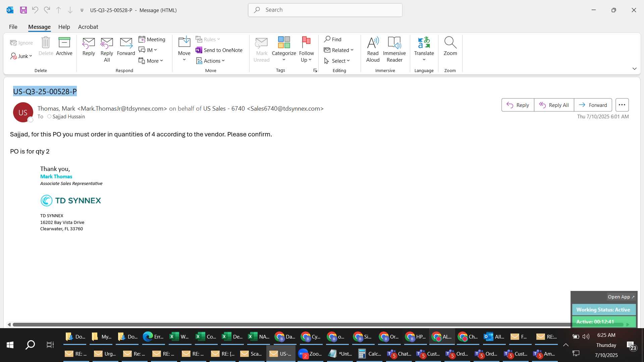This screenshot has height=362, width=644.
Task: Send message to OneNote
Action: point(219,50)
